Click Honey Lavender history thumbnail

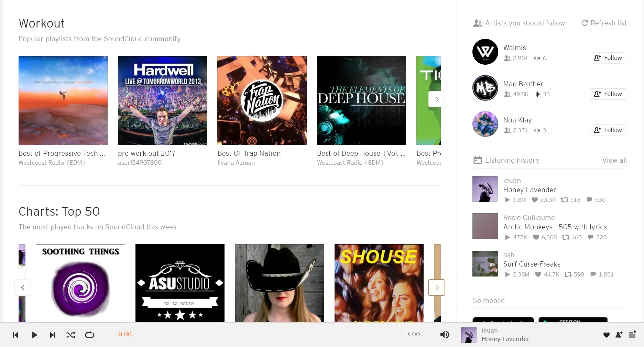tap(485, 189)
